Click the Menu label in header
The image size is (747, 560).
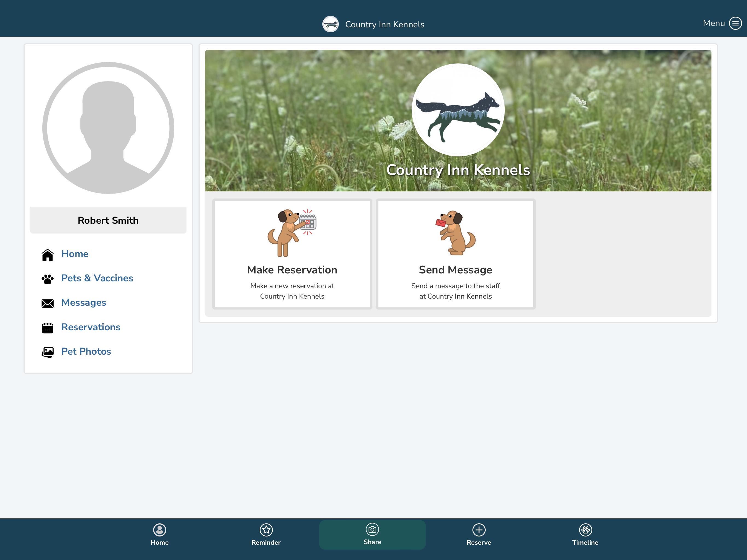(714, 23)
